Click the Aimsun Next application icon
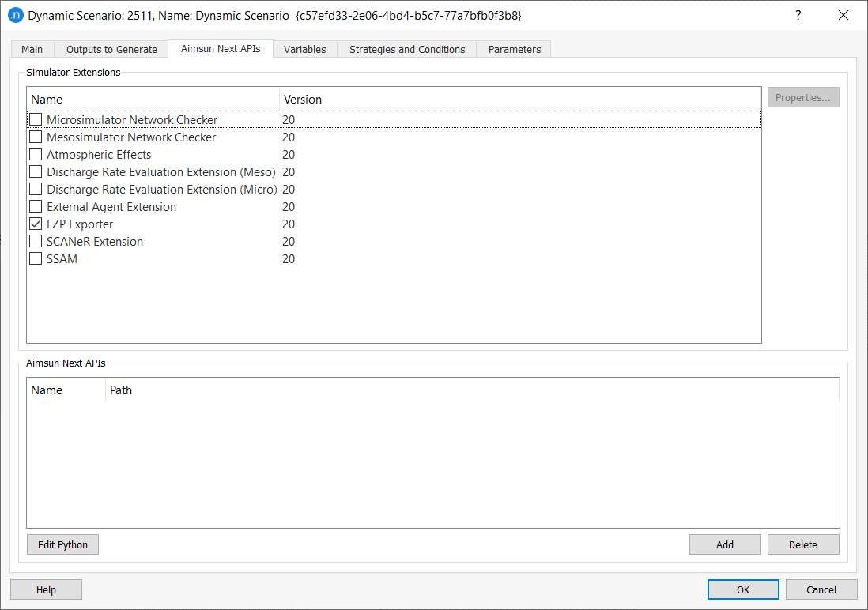Image resolution: width=868 pixels, height=610 pixels. coord(17,15)
